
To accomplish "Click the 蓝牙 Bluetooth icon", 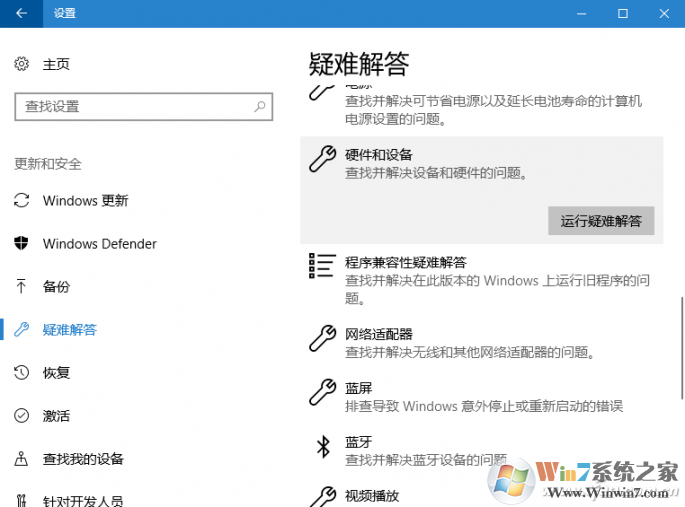I will tap(323, 447).
